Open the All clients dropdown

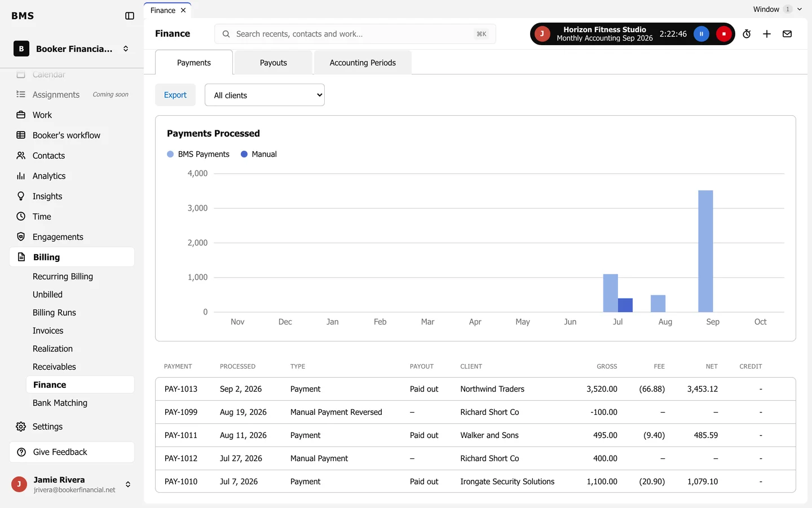coord(264,95)
